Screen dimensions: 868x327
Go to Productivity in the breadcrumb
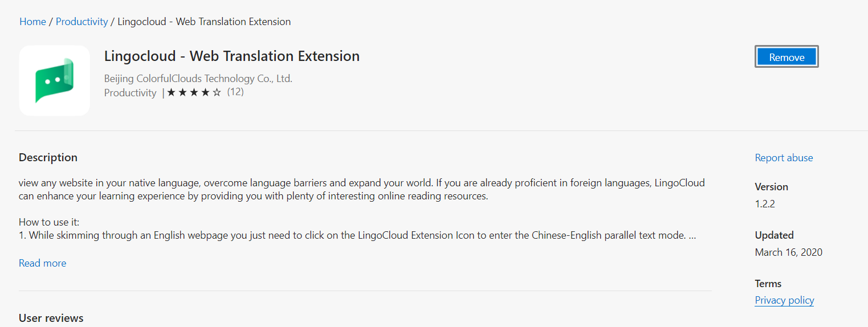click(81, 22)
